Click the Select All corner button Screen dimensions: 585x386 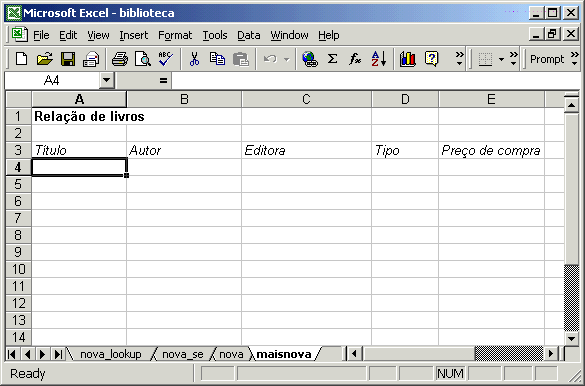pyautogui.click(x=18, y=99)
